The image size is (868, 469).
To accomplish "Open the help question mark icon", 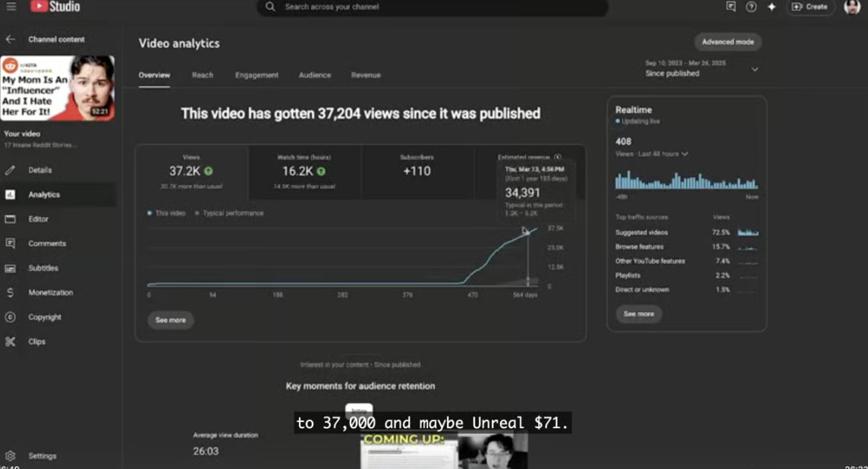I will tap(751, 7).
